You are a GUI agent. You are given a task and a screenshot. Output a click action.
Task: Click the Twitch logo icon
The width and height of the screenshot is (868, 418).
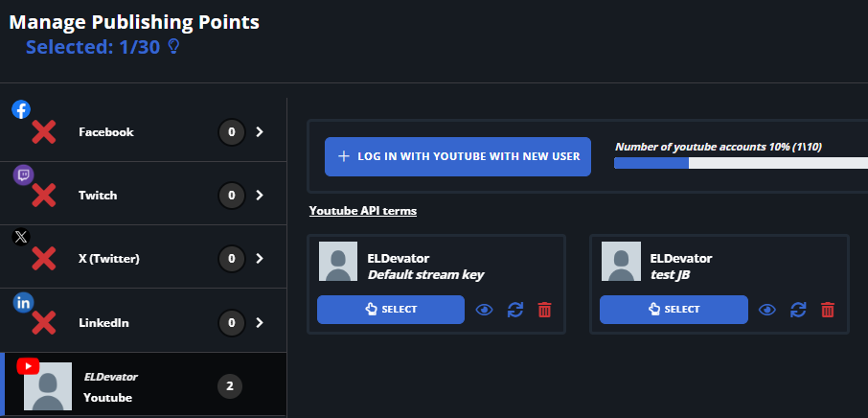point(23,174)
